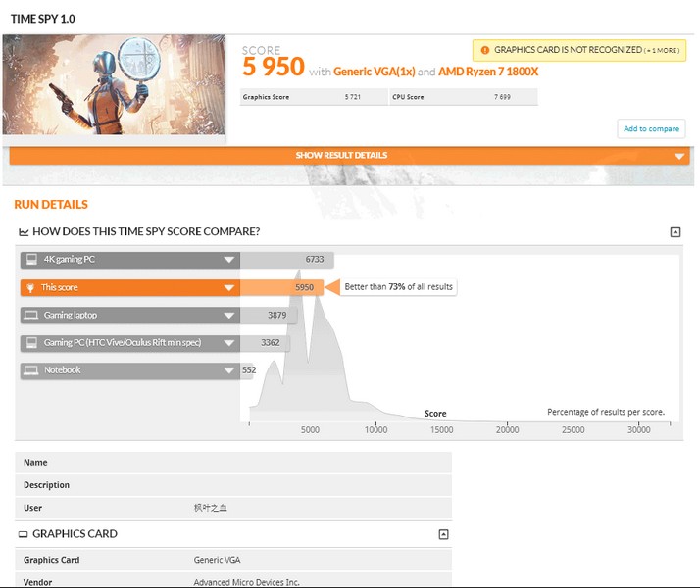Click the 6733 score bar value
The image size is (700, 588).
[x=315, y=259]
